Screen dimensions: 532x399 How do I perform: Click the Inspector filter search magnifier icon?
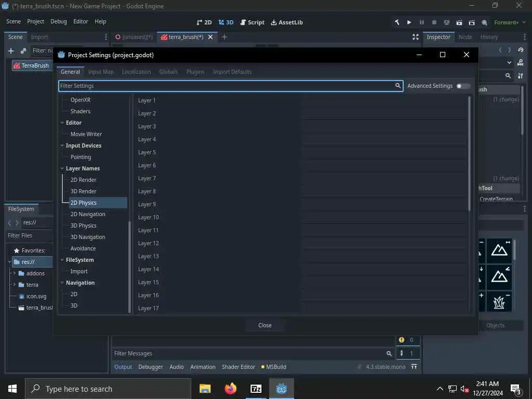point(508,76)
